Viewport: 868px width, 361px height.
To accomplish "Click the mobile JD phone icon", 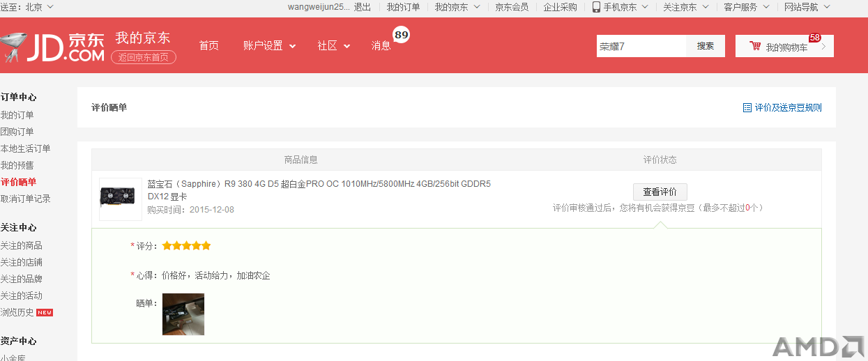I will coord(596,7).
